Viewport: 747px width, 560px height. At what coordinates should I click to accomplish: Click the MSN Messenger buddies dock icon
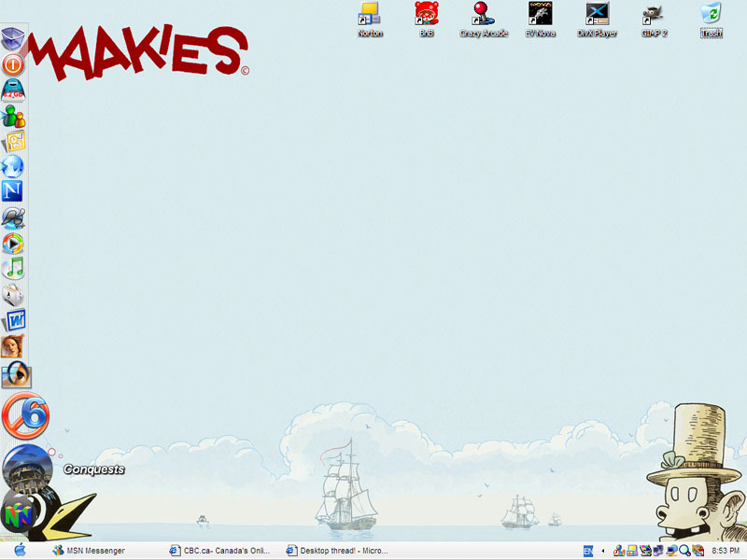pos(13,117)
